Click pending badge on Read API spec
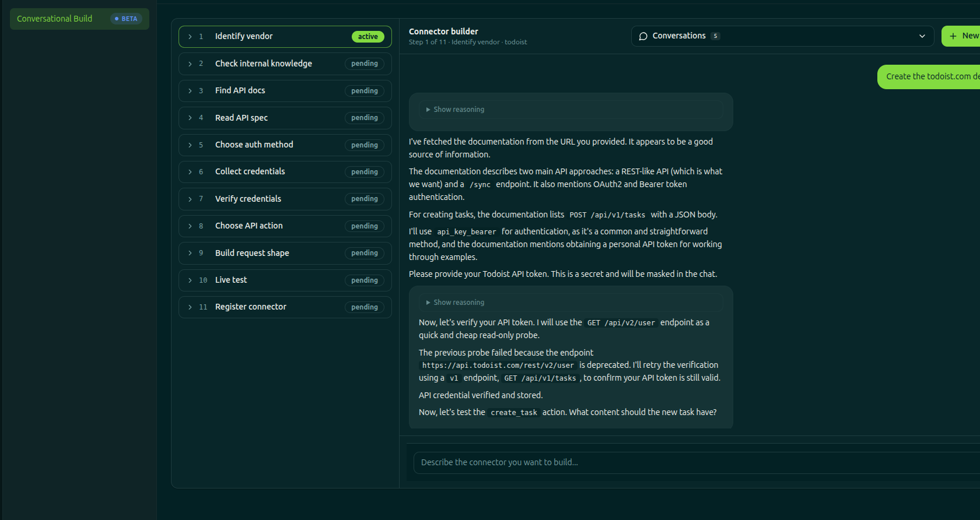Viewport: 980px width, 520px height. 365,118
